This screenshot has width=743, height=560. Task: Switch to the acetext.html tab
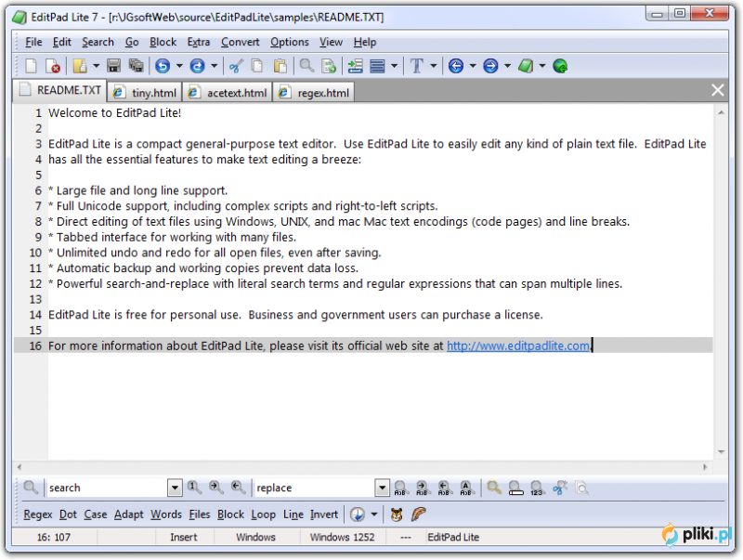(x=228, y=92)
